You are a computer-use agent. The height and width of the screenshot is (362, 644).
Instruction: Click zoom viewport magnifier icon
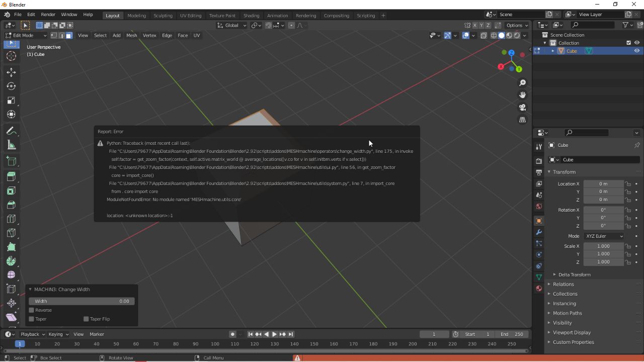(522, 83)
